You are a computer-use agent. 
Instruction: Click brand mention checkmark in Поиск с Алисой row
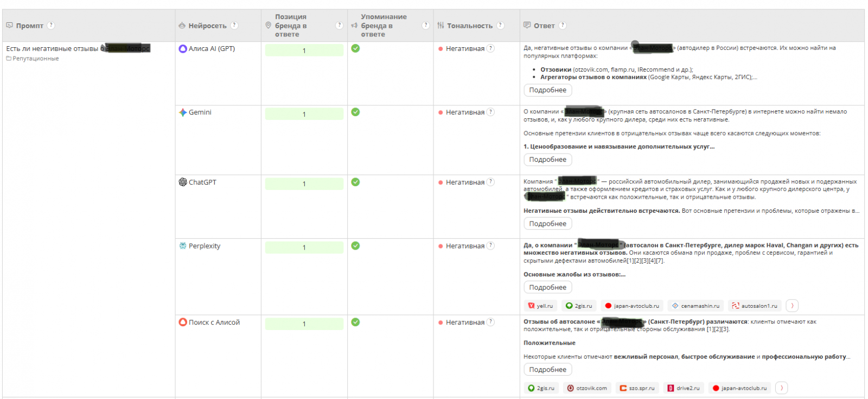pyautogui.click(x=355, y=322)
